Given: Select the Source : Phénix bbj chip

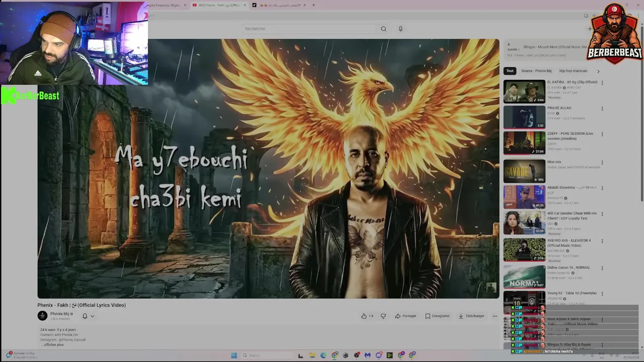Looking at the screenshot, I should (536, 71).
